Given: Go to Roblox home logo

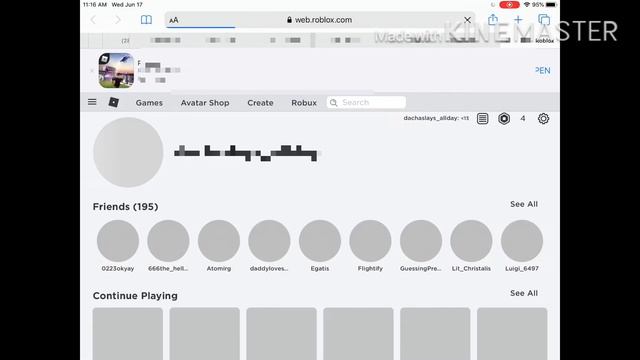Looking at the screenshot, I should click(x=114, y=102).
